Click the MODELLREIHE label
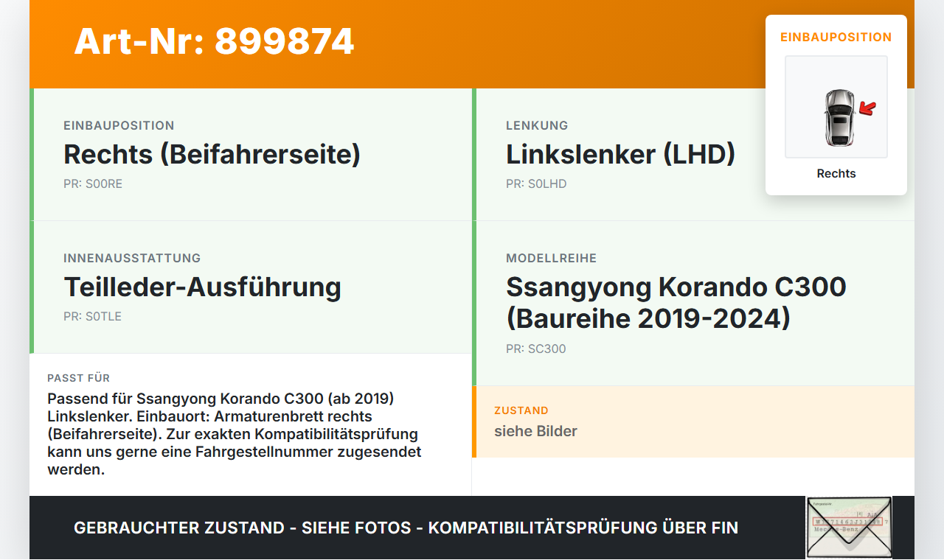 [x=551, y=258]
